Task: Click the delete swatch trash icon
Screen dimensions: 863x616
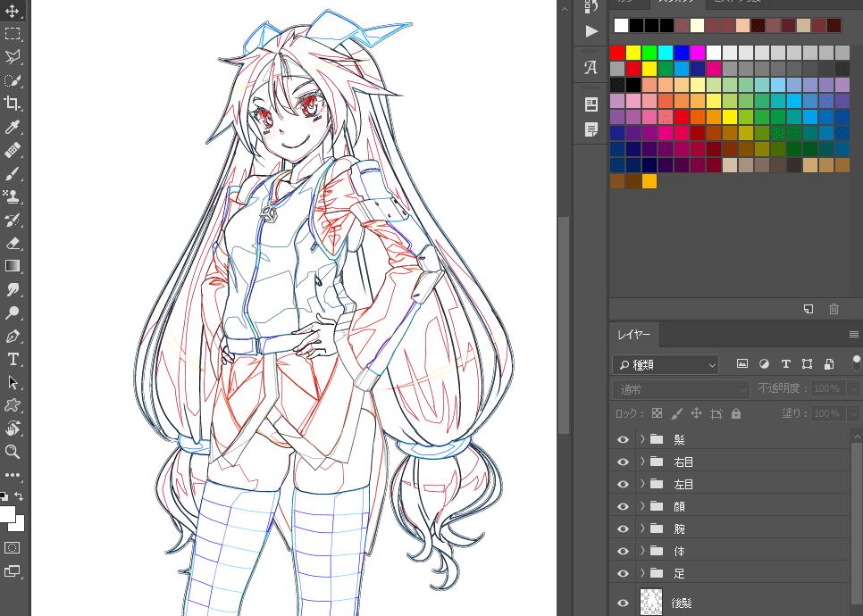Action: pos(834,309)
